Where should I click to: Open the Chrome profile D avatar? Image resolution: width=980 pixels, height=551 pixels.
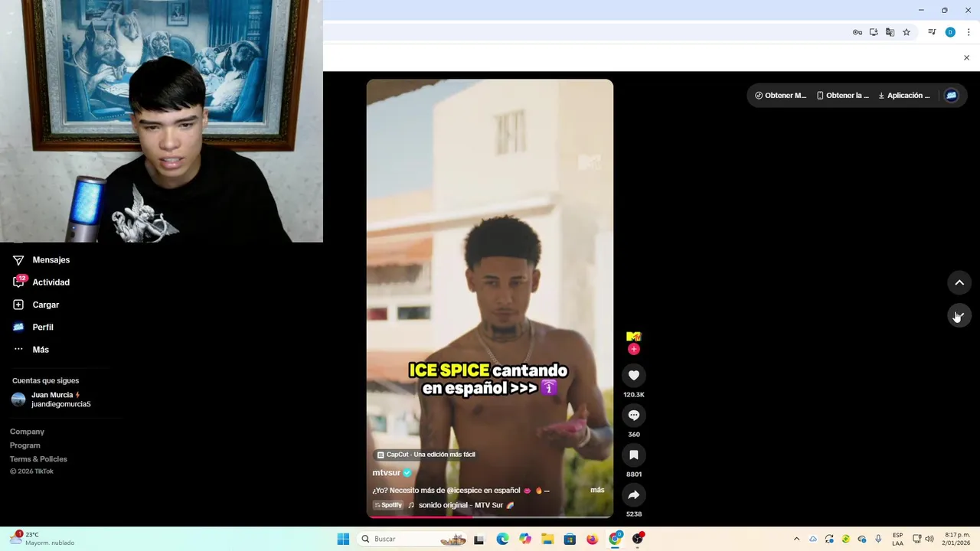(x=950, y=32)
